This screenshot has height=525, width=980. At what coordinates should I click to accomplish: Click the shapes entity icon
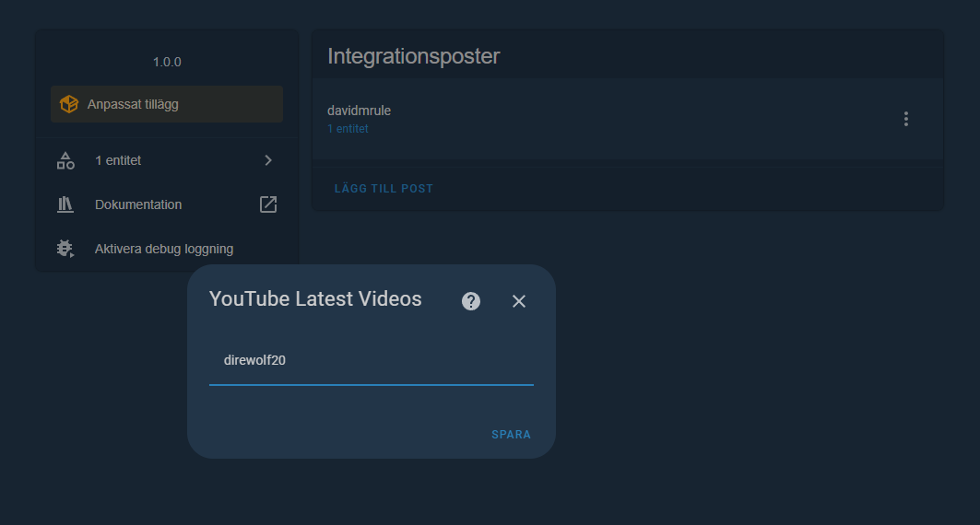tap(65, 160)
